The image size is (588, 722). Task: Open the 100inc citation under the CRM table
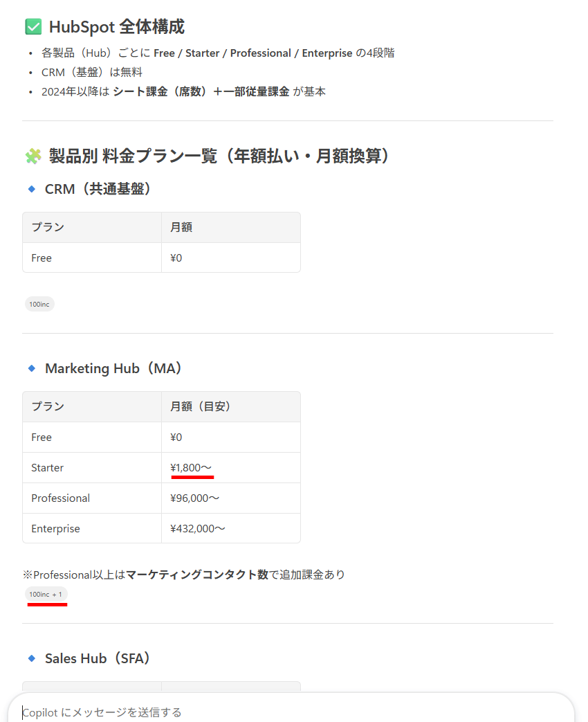click(39, 304)
